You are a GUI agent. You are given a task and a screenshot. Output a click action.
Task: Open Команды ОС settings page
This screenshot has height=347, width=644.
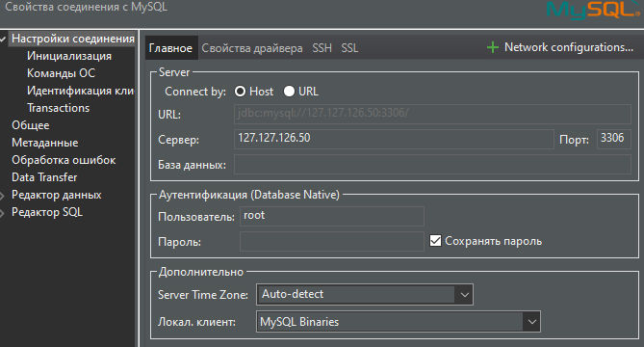pyautogui.click(x=62, y=73)
